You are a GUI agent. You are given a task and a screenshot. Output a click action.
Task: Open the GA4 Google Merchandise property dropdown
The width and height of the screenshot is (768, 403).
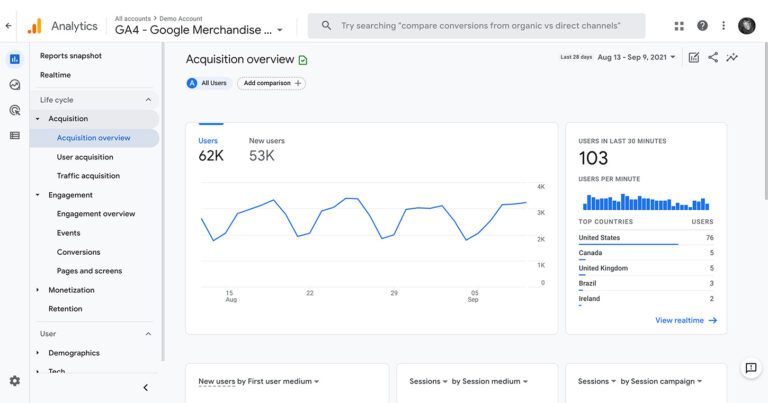tap(199, 30)
